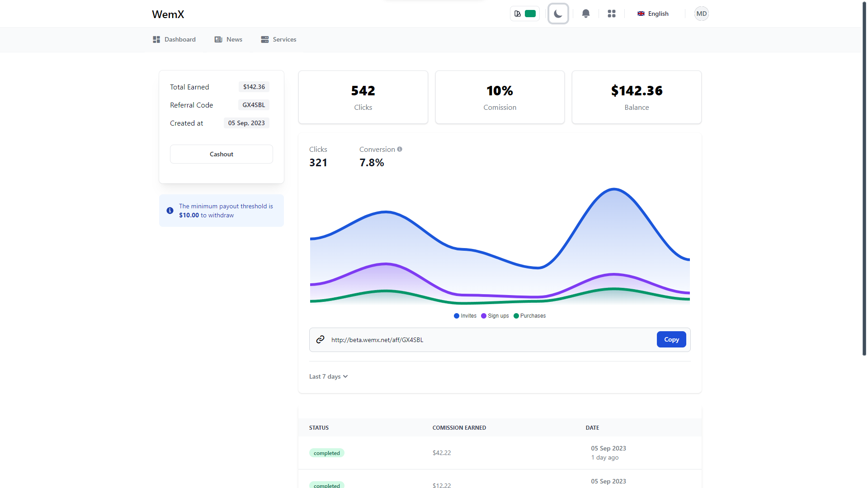Click the WemX logo

[x=168, y=14]
